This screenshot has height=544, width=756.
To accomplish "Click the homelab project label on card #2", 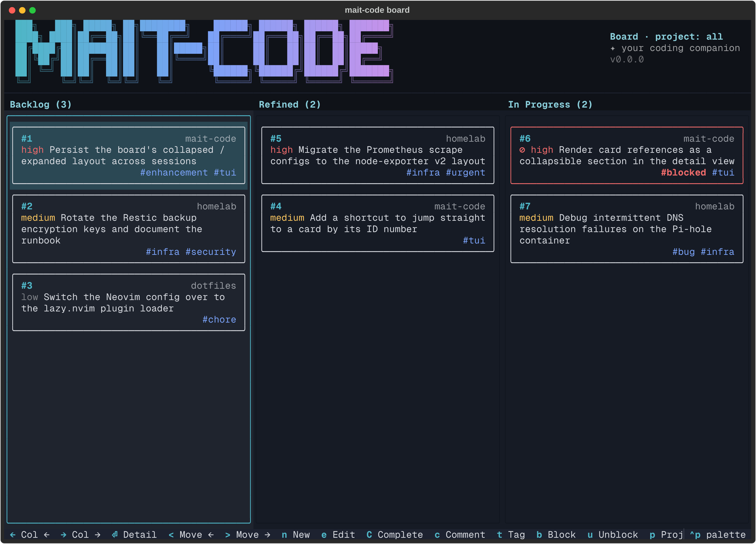I will click(216, 206).
